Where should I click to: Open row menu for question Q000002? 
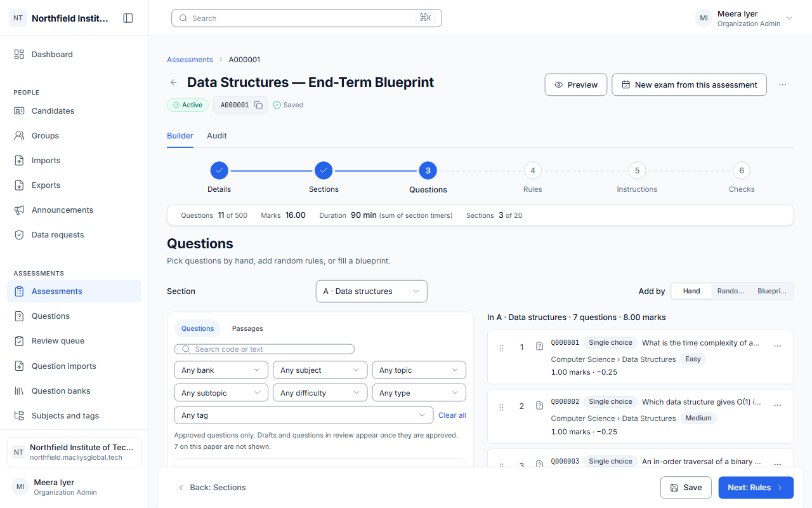tap(778, 405)
